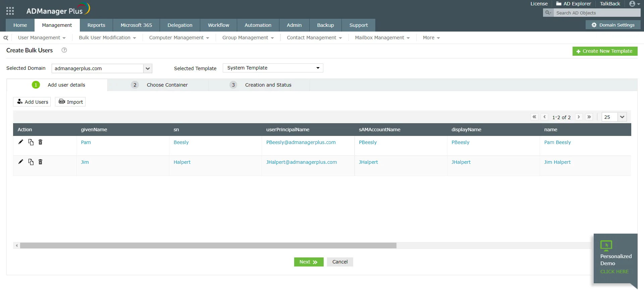Click step 1 green circle indicator
Image resolution: width=644 pixels, height=292 pixels.
36,85
